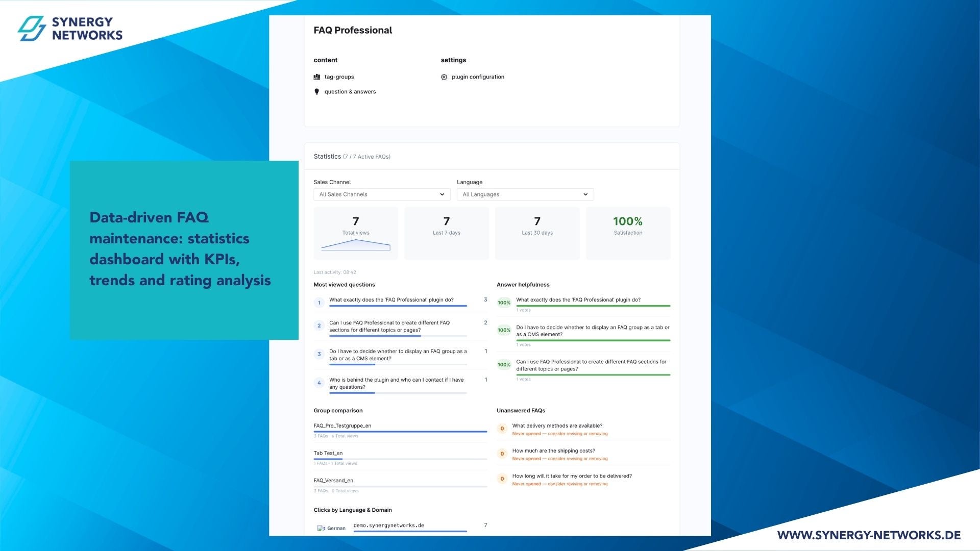
Task: Click the Total views sparkline chart
Action: 356,245
